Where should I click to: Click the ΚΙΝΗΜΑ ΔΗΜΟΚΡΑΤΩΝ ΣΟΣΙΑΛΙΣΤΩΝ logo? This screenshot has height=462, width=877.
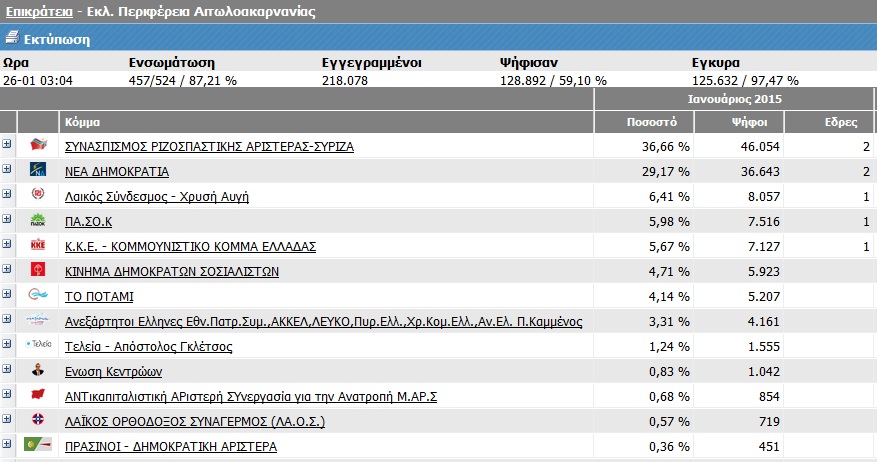[38, 270]
